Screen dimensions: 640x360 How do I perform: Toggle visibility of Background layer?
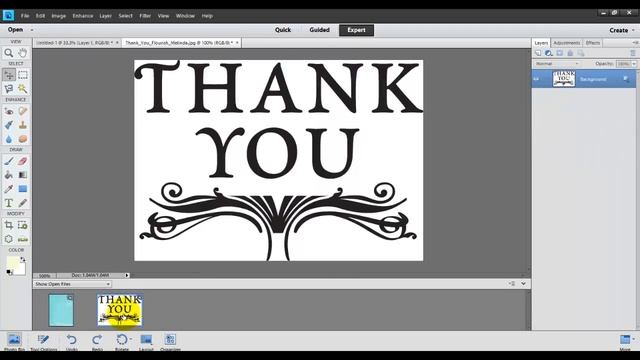pyautogui.click(x=536, y=79)
